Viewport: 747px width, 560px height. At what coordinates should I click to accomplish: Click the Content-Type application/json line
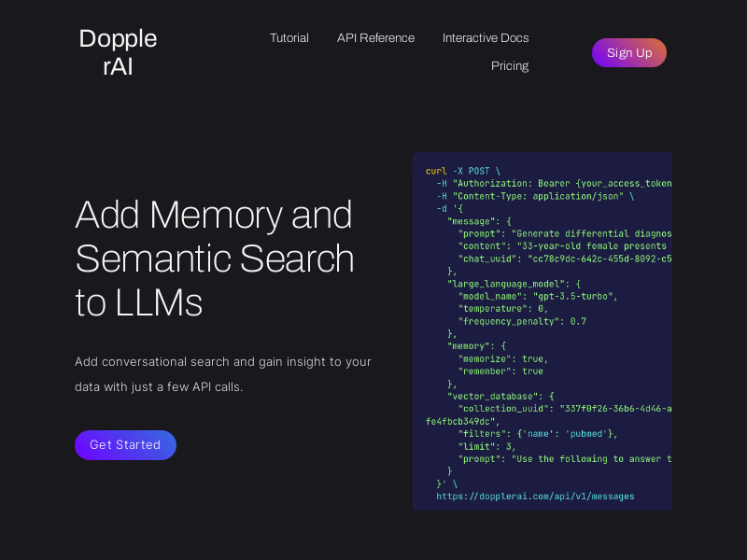tap(535, 196)
